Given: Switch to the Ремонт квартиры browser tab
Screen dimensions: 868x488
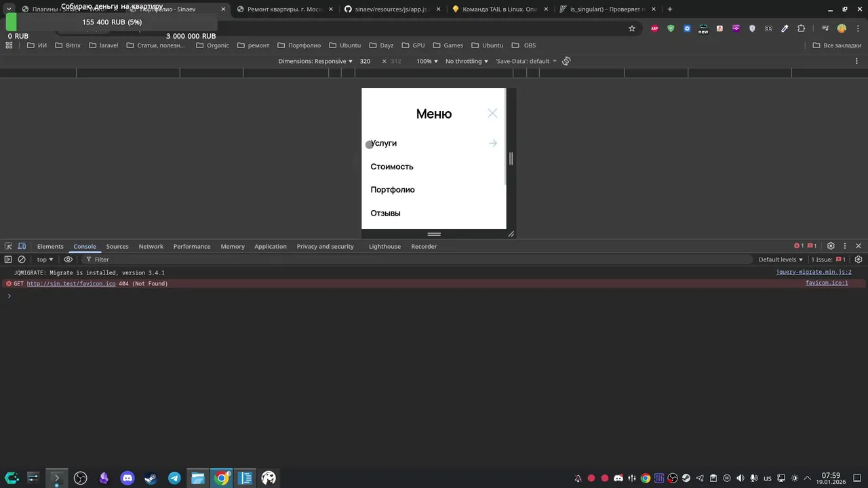Looking at the screenshot, I should tap(283, 9).
